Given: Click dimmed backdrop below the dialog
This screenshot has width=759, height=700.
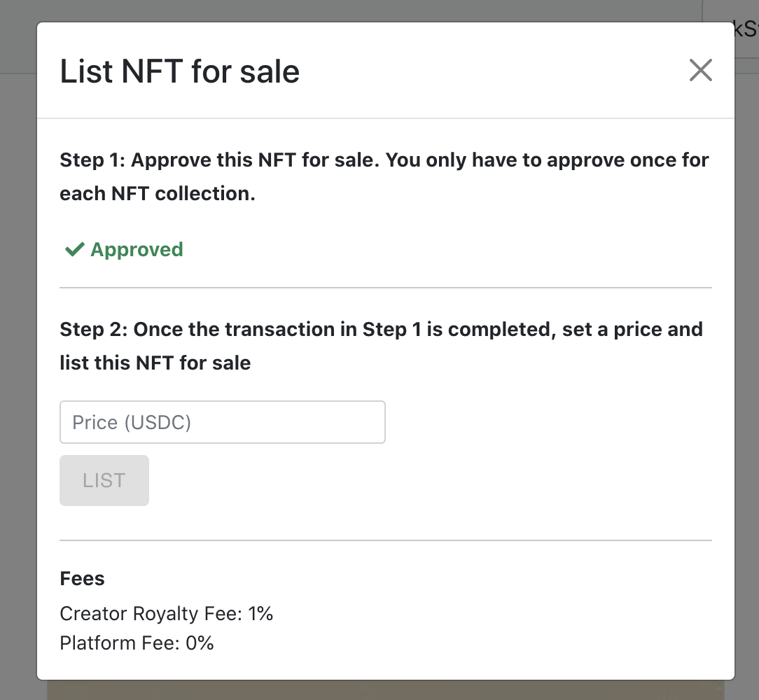Looking at the screenshot, I should 385,690.
